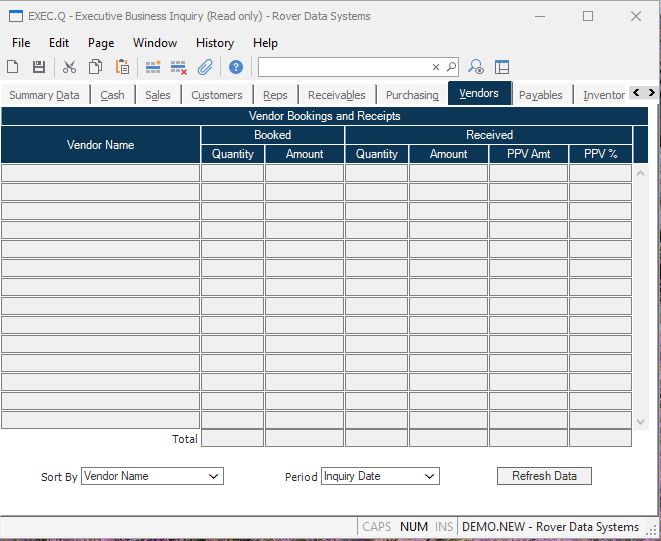The height and width of the screenshot is (541, 661).
Task: Click the magnifier search icon in toolbar
Action: [x=451, y=67]
